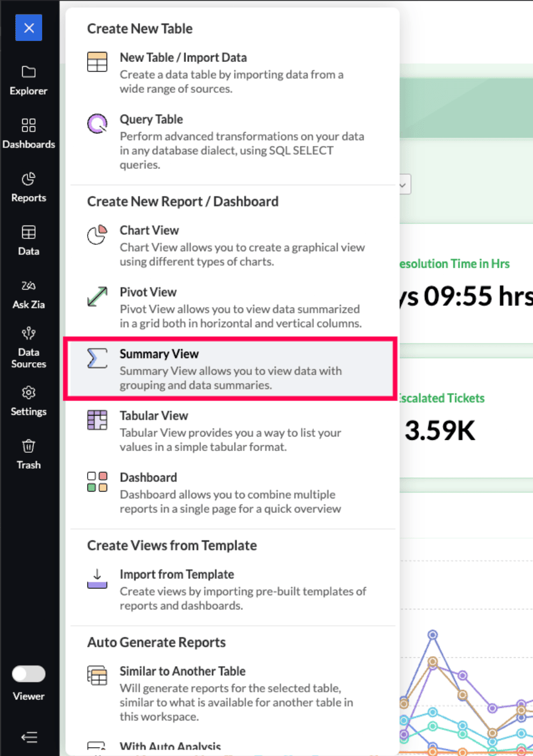
Task: Close the create panel with the X button
Action: (29, 27)
